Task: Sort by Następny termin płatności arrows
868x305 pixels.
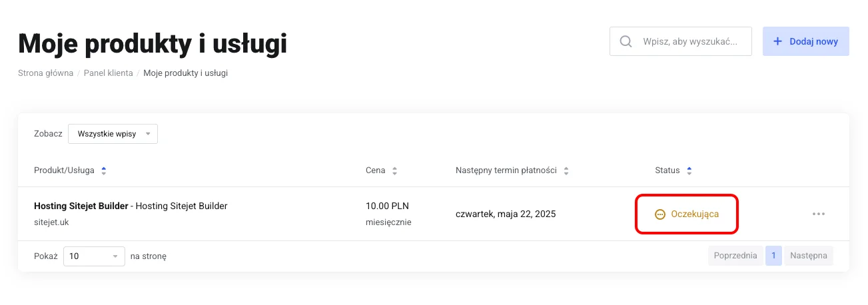Action: point(566,170)
